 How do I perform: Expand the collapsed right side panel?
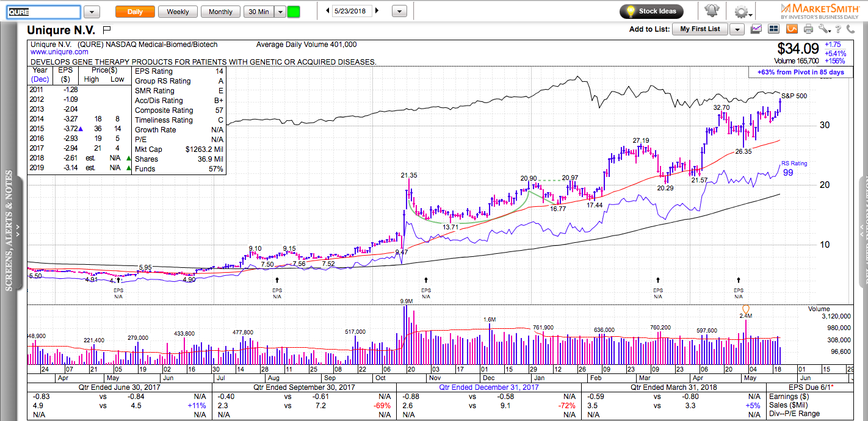(x=863, y=231)
